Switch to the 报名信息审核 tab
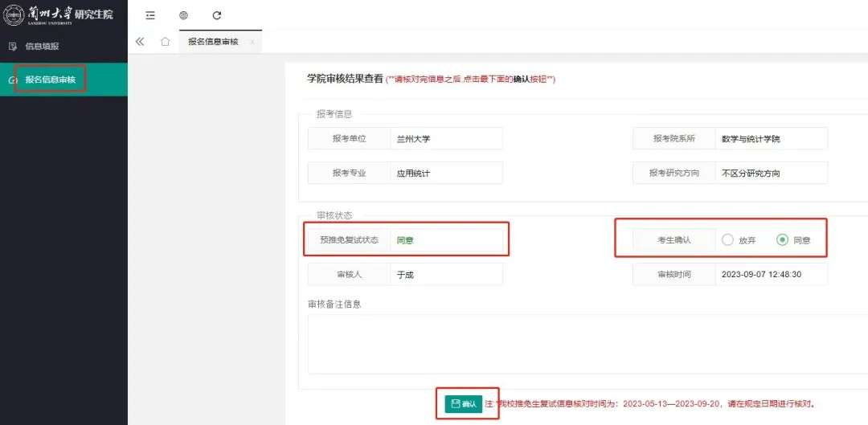 [x=213, y=42]
